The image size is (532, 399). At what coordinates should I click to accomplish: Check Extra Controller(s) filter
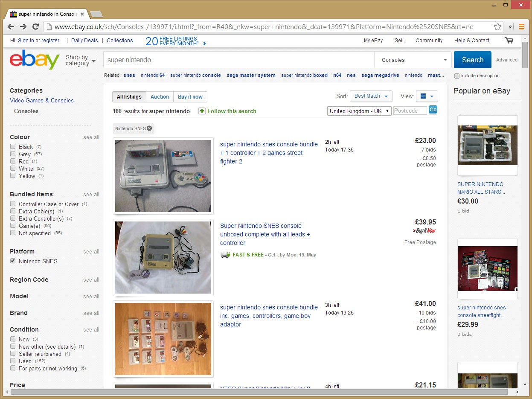coord(13,218)
